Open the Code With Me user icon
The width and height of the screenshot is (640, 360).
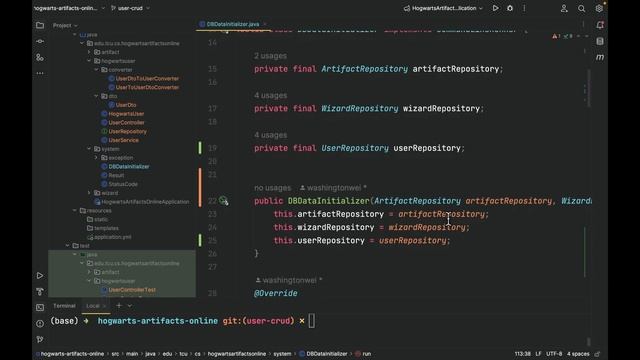pos(564,8)
